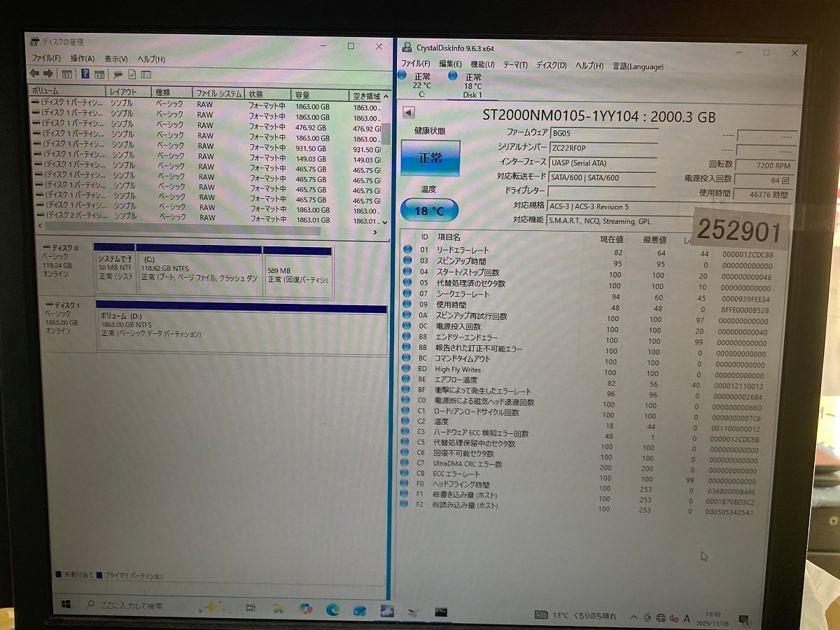Open File Explorer from the taskbar
This screenshot has width=840, height=630.
[x=278, y=608]
